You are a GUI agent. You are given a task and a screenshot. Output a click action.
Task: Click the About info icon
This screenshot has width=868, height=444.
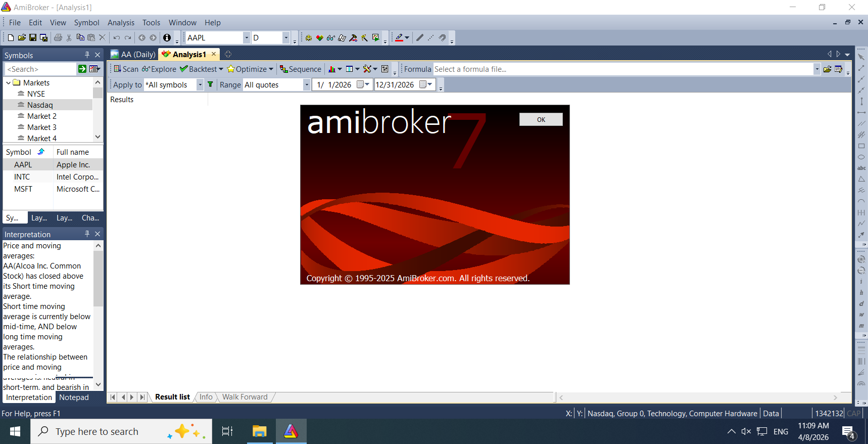[167, 37]
